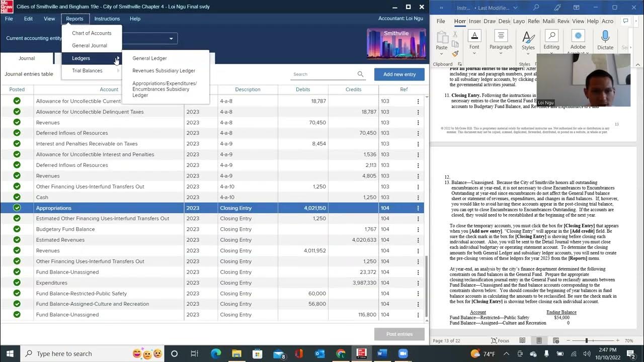This screenshot has height=362, width=644.
Task: Open row options for Cash 4-a-10 entry
Action: tap(418, 197)
